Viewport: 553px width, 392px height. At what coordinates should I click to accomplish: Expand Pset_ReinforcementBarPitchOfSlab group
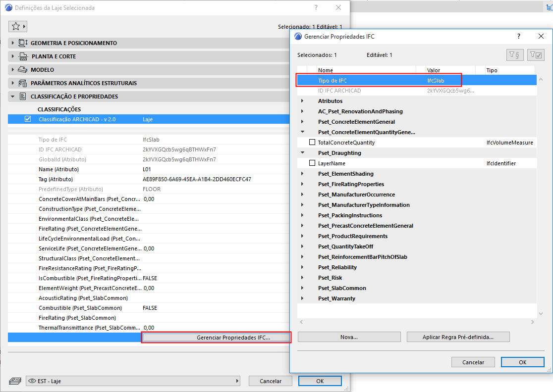(302, 257)
